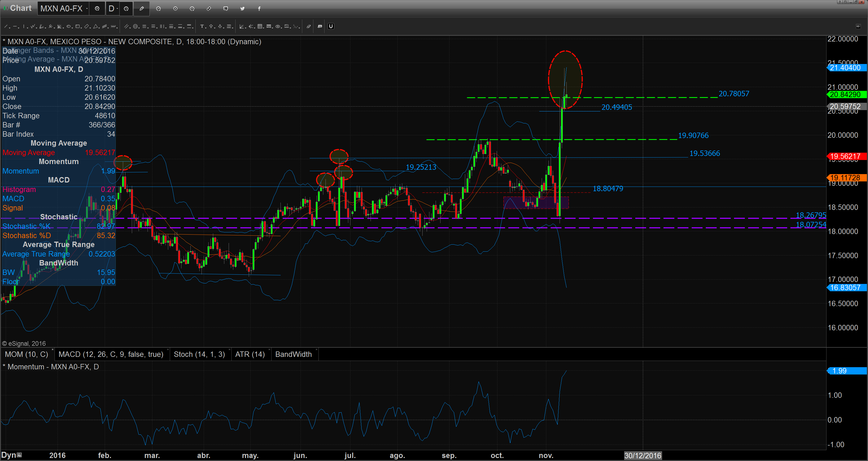Close the Stoch study tab
The width and height of the screenshot is (868, 461).
[x=229, y=350]
